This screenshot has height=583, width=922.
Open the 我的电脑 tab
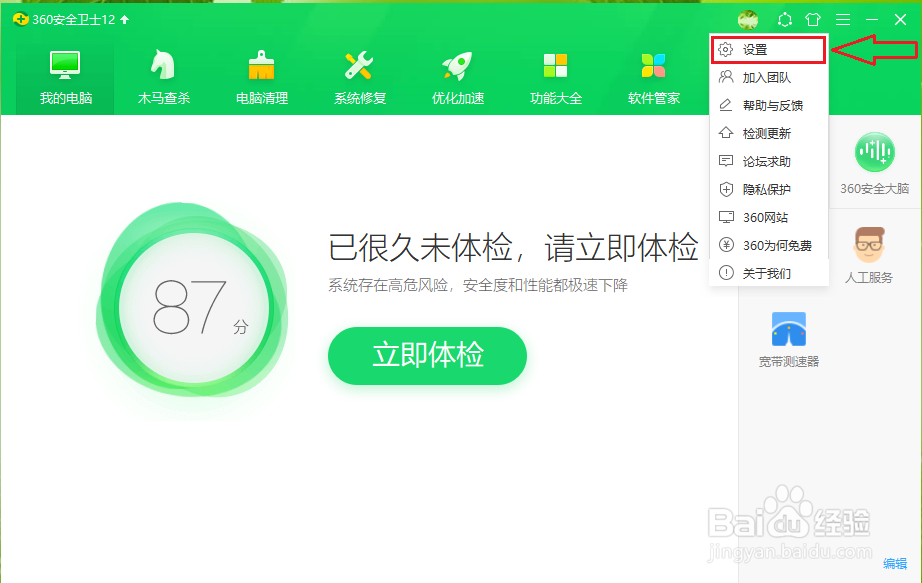pyautogui.click(x=65, y=78)
